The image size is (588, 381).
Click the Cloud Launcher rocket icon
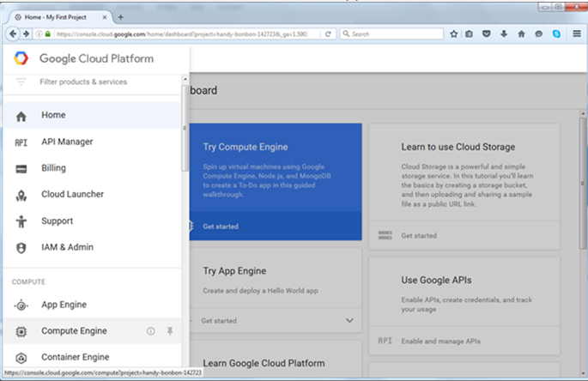[21, 196]
